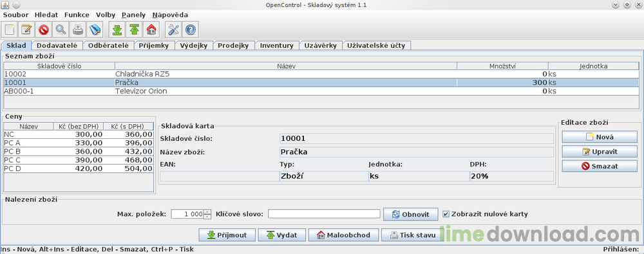Viewport: 644px width, 254px height.
Task: Select the PC D price row
Action: 79,168
